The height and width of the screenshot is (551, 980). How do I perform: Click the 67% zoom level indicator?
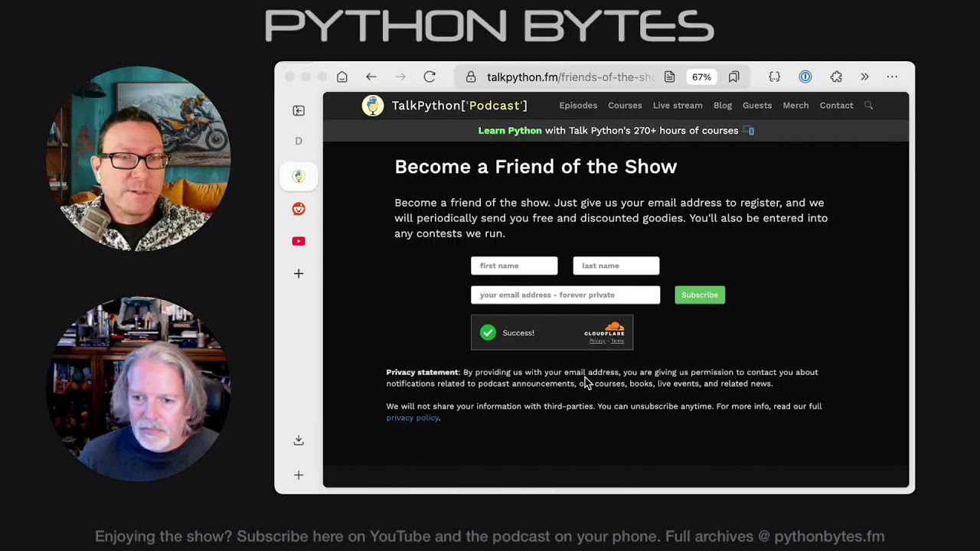[701, 77]
